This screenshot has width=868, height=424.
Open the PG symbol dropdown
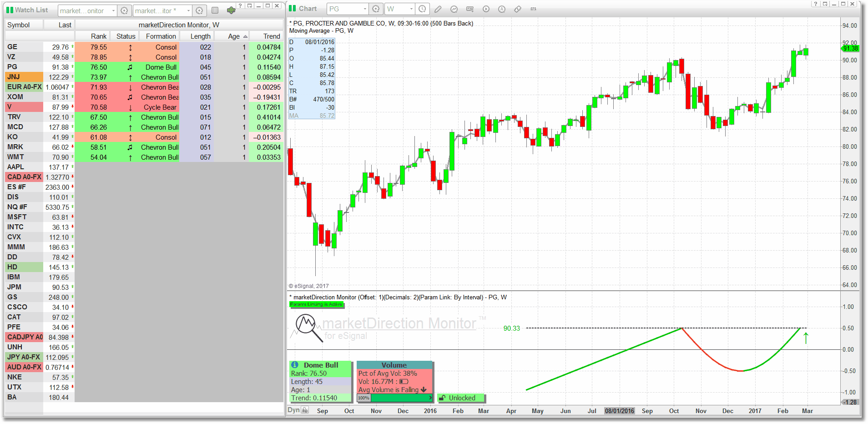[x=365, y=9]
